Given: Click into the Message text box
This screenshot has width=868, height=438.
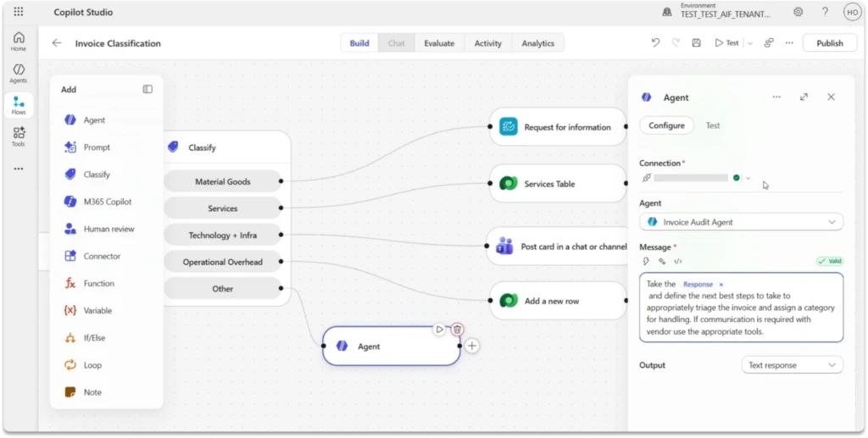Looking at the screenshot, I should [x=741, y=308].
